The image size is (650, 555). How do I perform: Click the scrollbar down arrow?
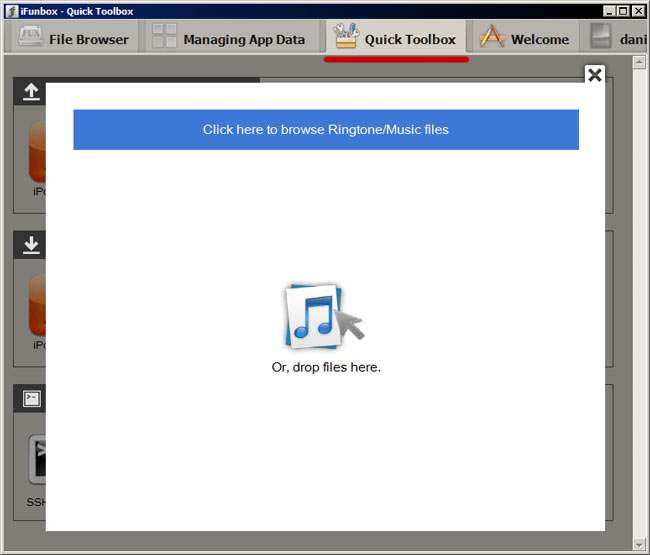point(639,544)
